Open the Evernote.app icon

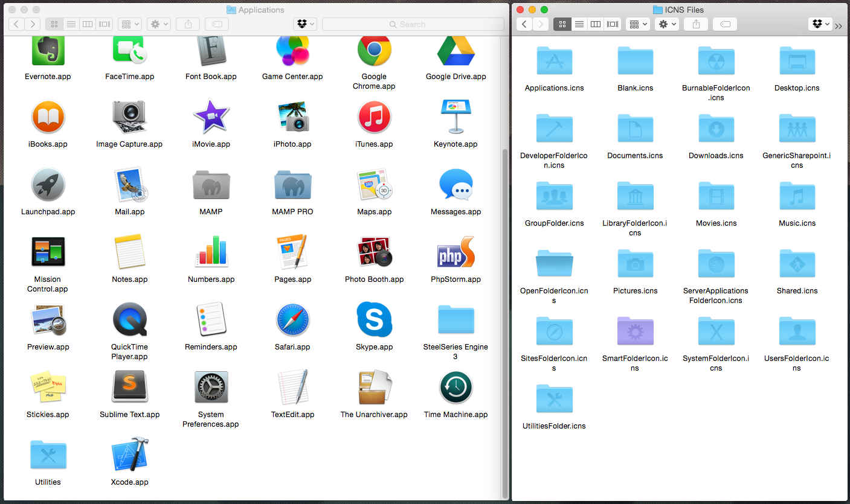point(48,51)
